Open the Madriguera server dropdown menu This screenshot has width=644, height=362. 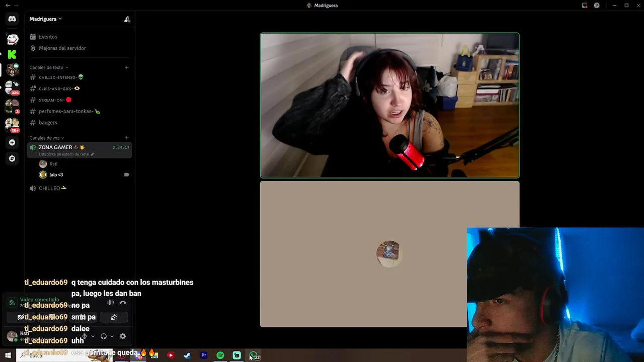pyautogui.click(x=46, y=19)
